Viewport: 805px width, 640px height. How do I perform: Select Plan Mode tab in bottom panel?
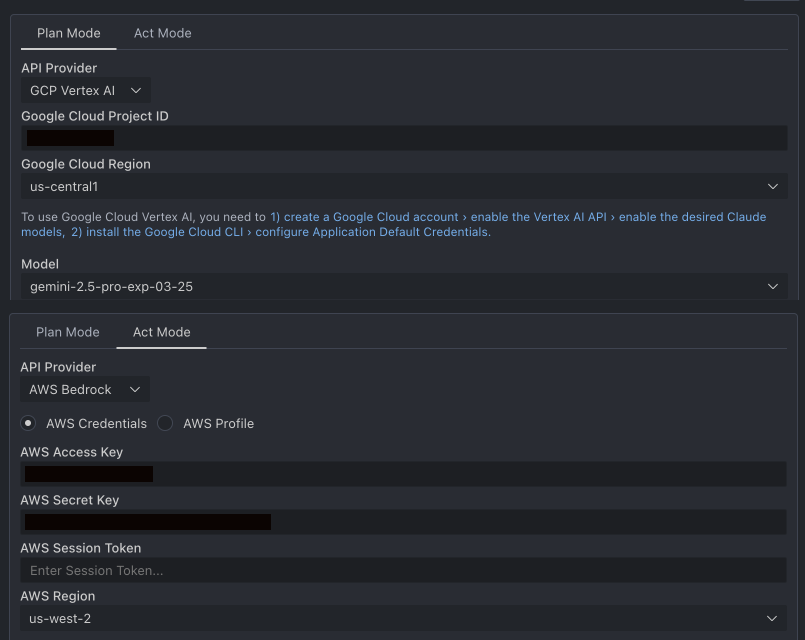coord(68,333)
